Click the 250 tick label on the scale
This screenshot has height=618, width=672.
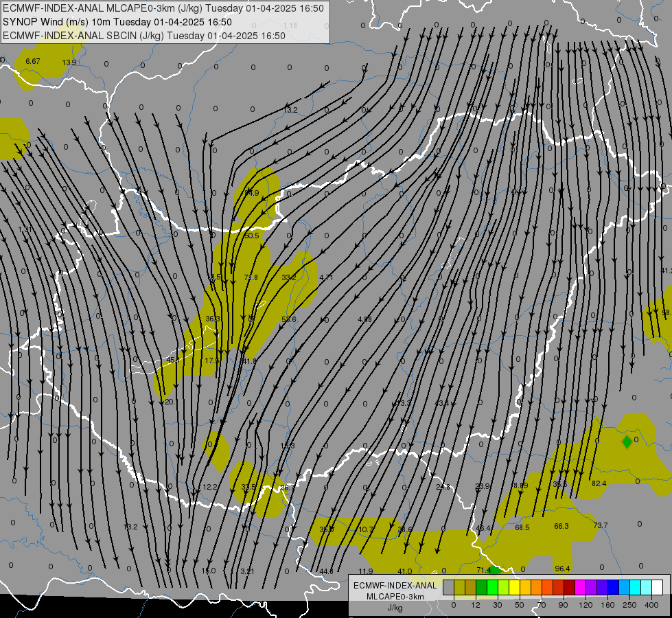click(x=629, y=605)
